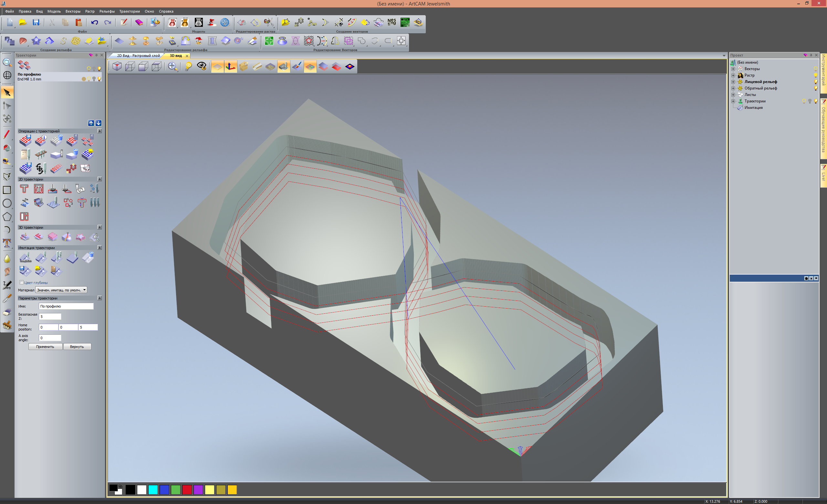The image size is (827, 504).
Task: Click the Применить button
Action: coord(45,347)
